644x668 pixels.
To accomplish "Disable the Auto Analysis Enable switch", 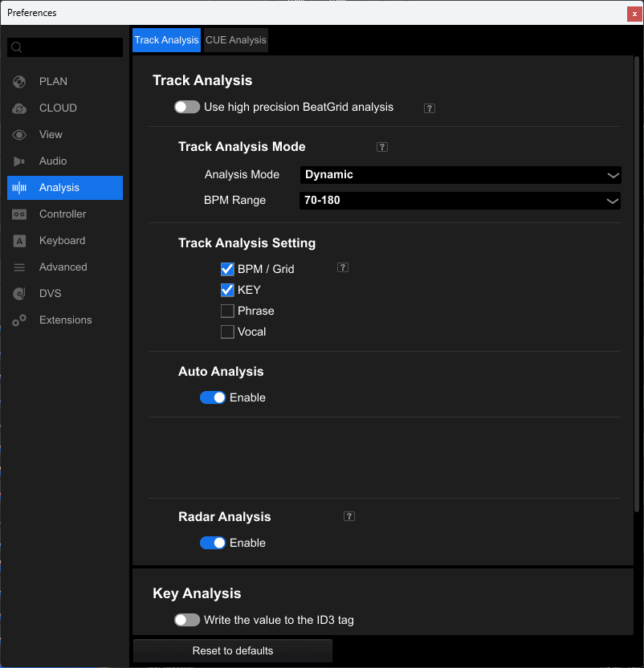I will tap(213, 397).
